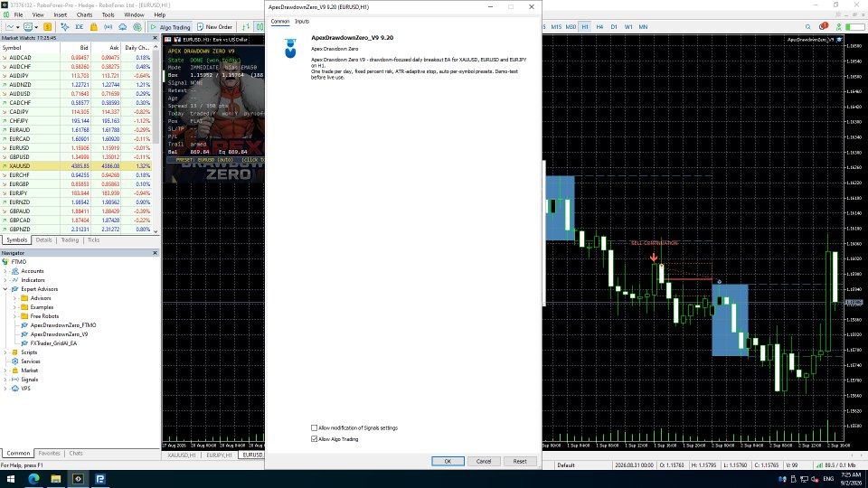Image resolution: width=868 pixels, height=488 pixels.
Task: Click the Accounts icon in Navigator
Action: 15,271
